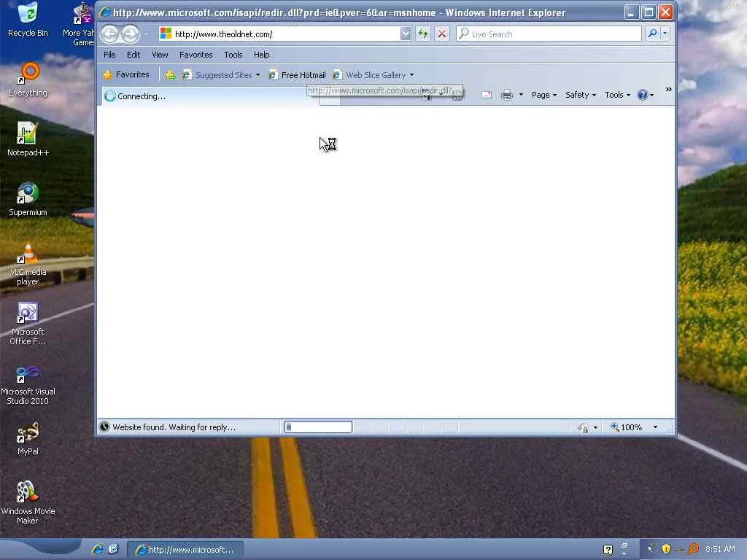Image resolution: width=747 pixels, height=560 pixels.
Task: Open the Tools menu in menu bar
Action: click(x=233, y=55)
